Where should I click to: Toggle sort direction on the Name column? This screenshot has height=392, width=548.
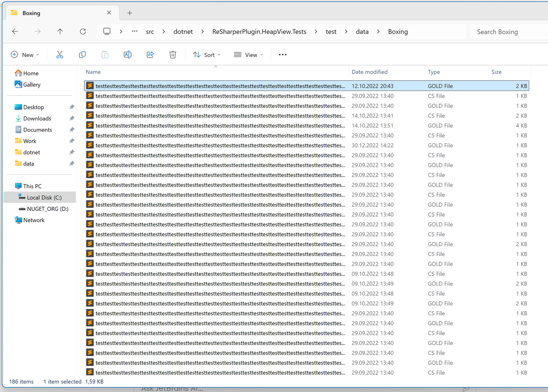coord(93,72)
